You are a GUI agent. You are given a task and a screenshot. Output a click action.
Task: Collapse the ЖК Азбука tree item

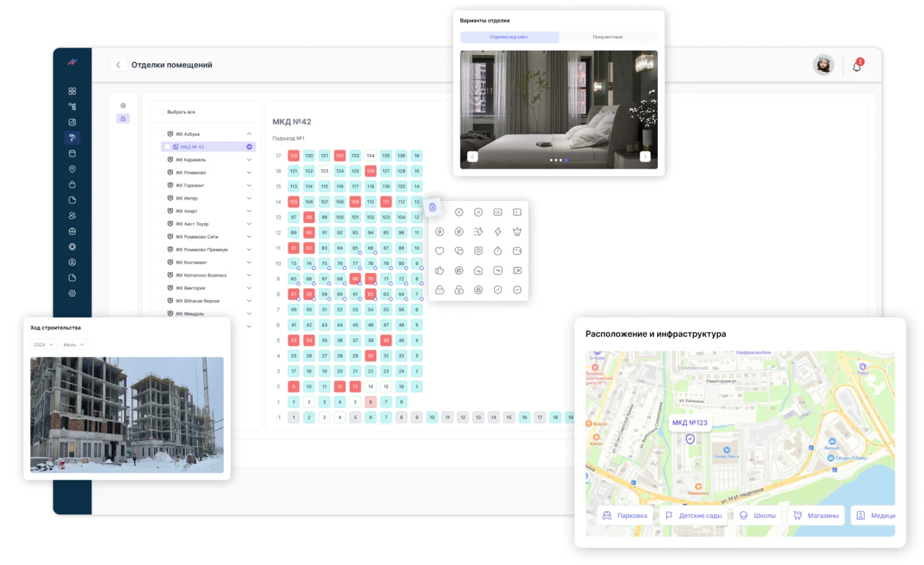249,134
